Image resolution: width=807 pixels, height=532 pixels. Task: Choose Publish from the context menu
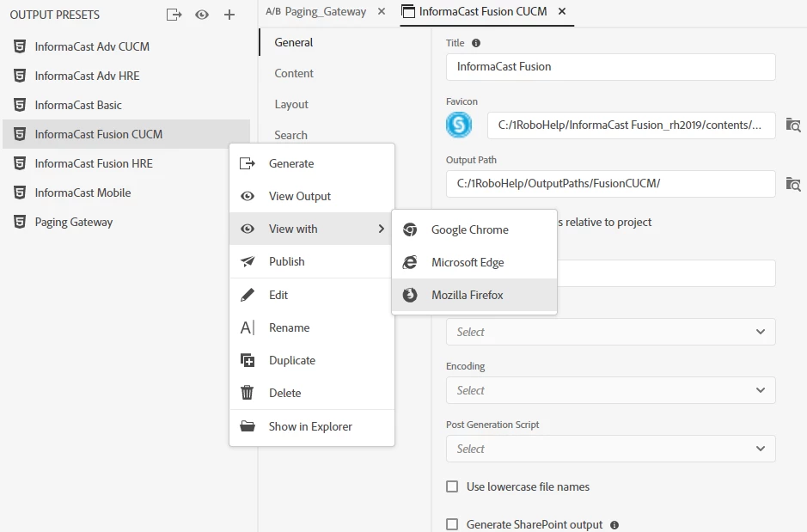[x=312, y=261]
